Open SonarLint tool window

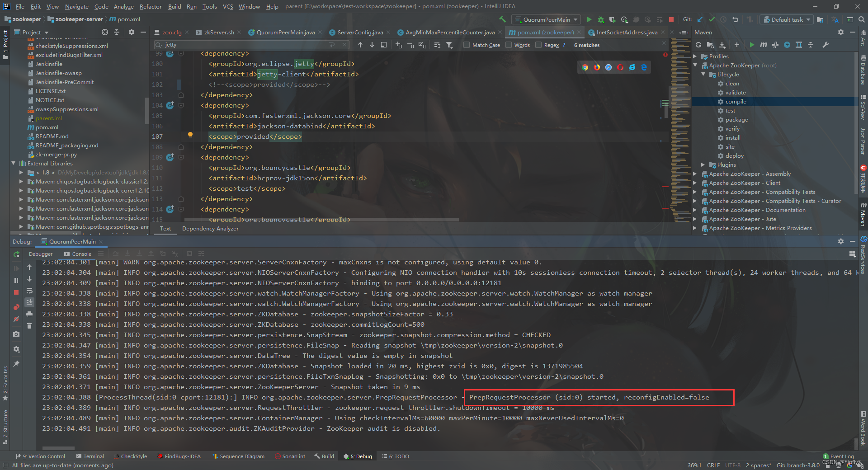pos(290,456)
